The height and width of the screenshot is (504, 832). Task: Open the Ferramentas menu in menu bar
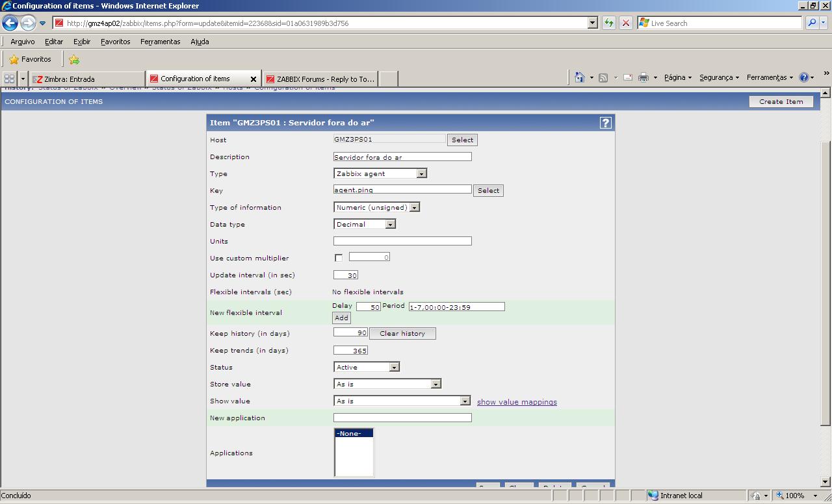pyautogui.click(x=160, y=42)
